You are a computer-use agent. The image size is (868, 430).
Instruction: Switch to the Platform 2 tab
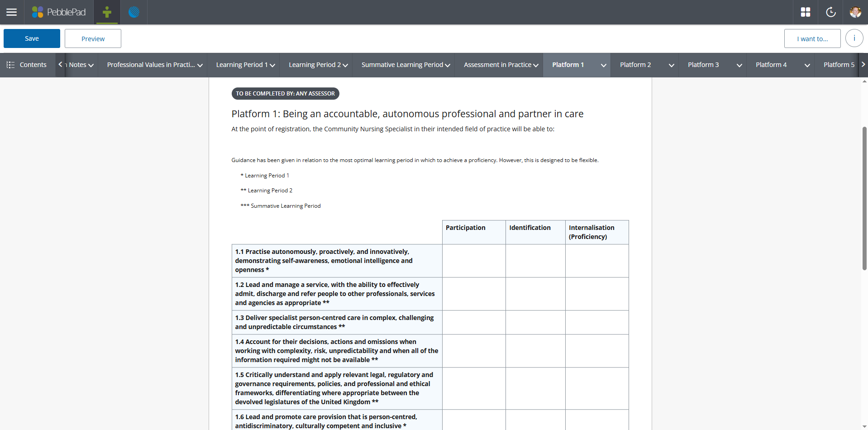[x=635, y=65]
